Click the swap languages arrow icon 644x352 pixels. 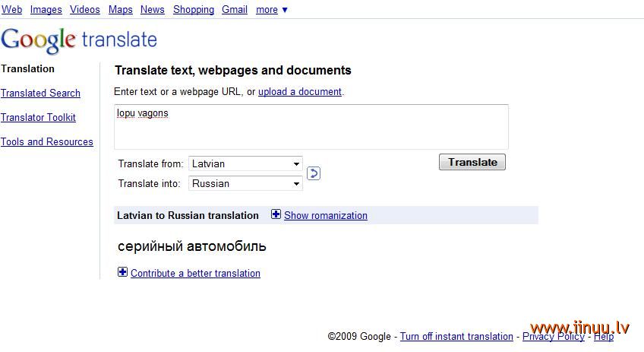click(314, 173)
